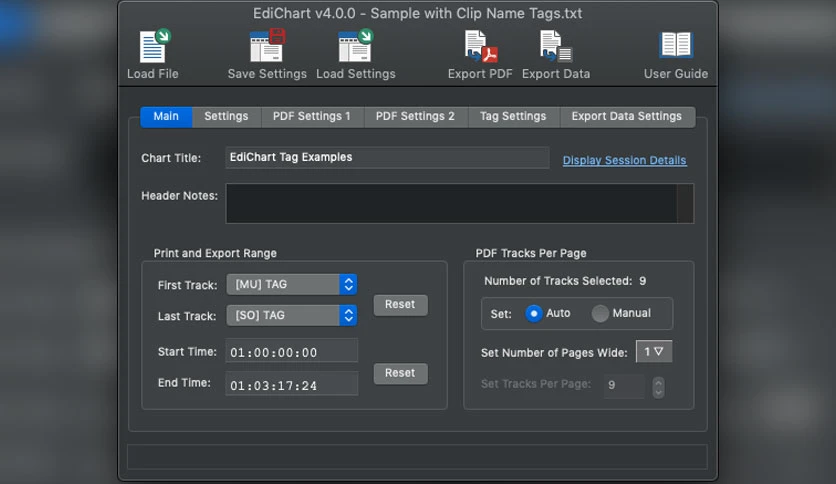This screenshot has height=484, width=836.
Task: Click the Export Data icon
Action: click(556, 46)
